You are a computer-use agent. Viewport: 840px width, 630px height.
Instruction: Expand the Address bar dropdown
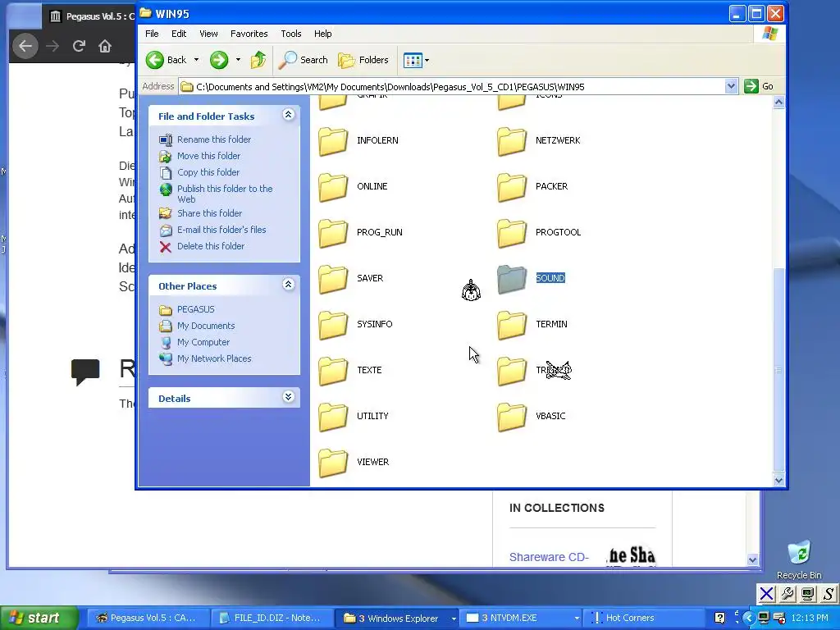tap(731, 86)
